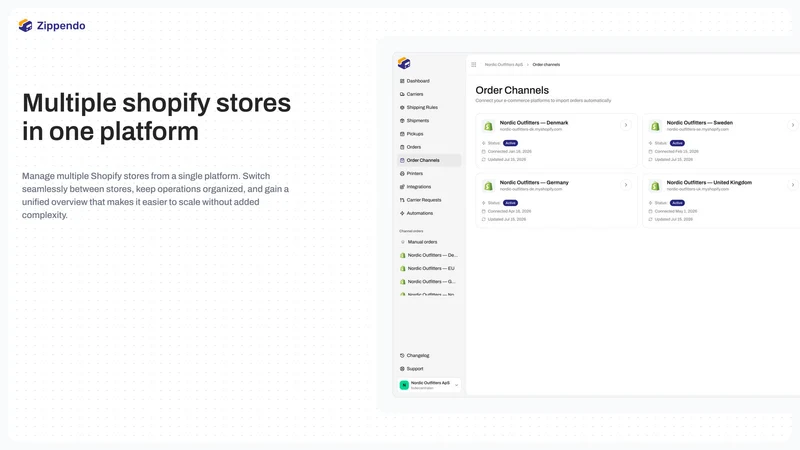
Task: Click the Printers icon in the sidebar
Action: point(402,173)
